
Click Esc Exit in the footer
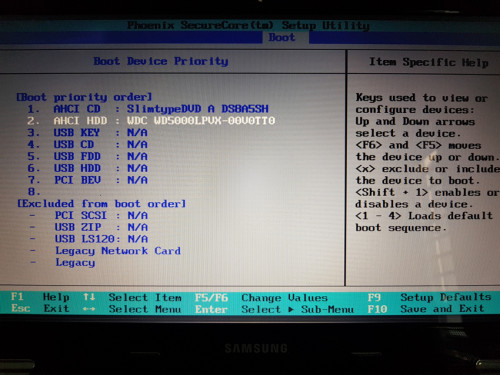coord(40,308)
